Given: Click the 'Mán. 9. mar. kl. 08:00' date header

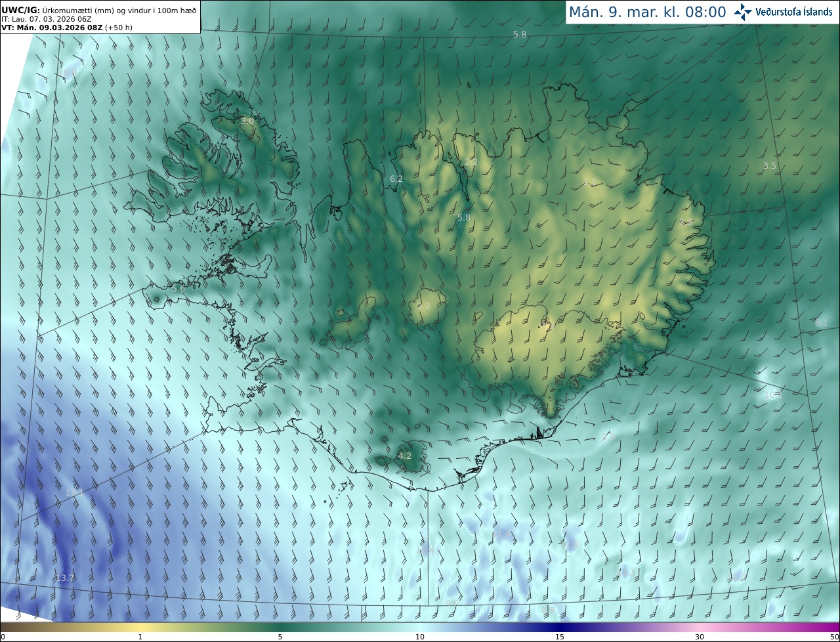Looking at the screenshot, I should [x=647, y=12].
